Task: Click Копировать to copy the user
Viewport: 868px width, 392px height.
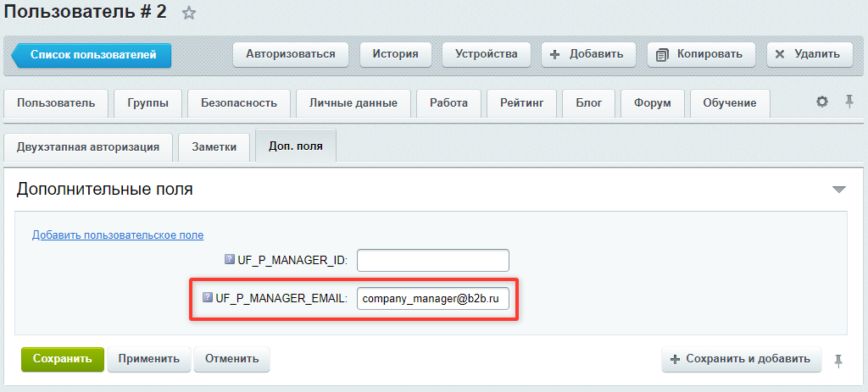Action: click(701, 54)
